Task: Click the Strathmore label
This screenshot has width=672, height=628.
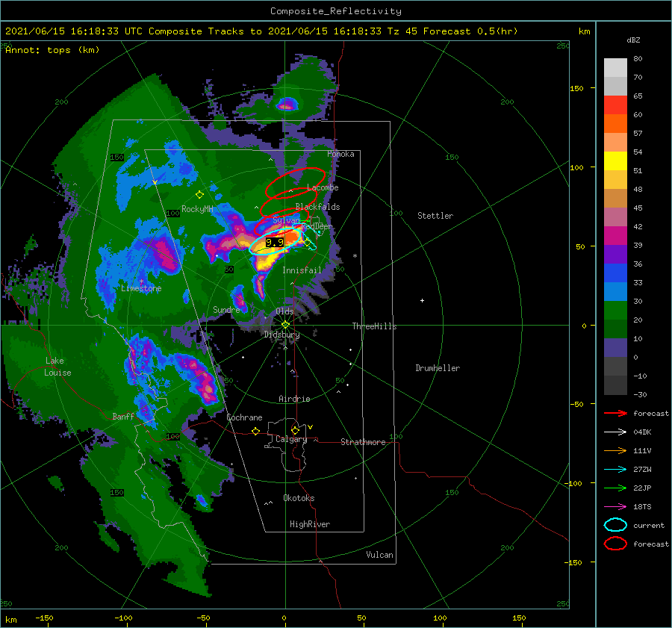Action: (x=363, y=442)
